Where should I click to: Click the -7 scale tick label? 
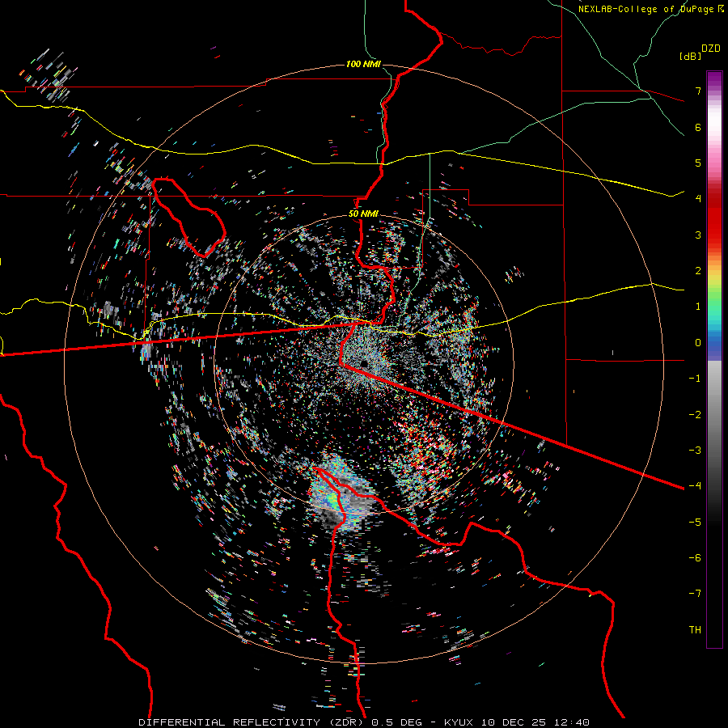(695, 594)
